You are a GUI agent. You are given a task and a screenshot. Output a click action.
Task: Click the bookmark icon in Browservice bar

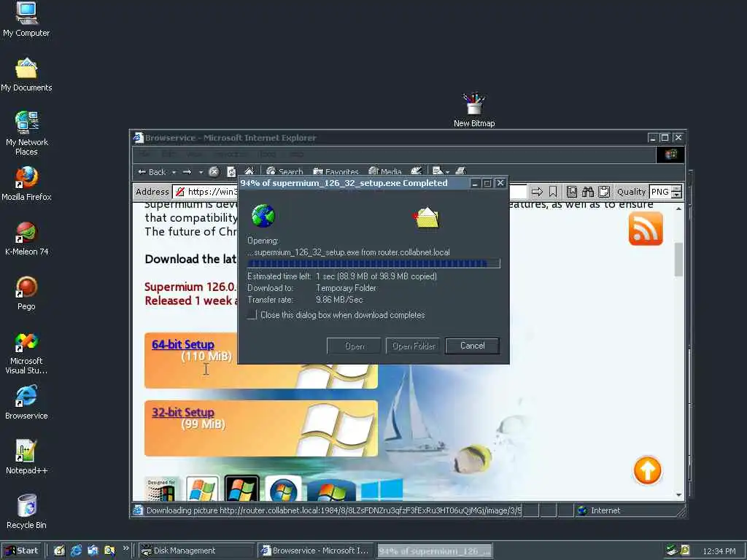[553, 192]
